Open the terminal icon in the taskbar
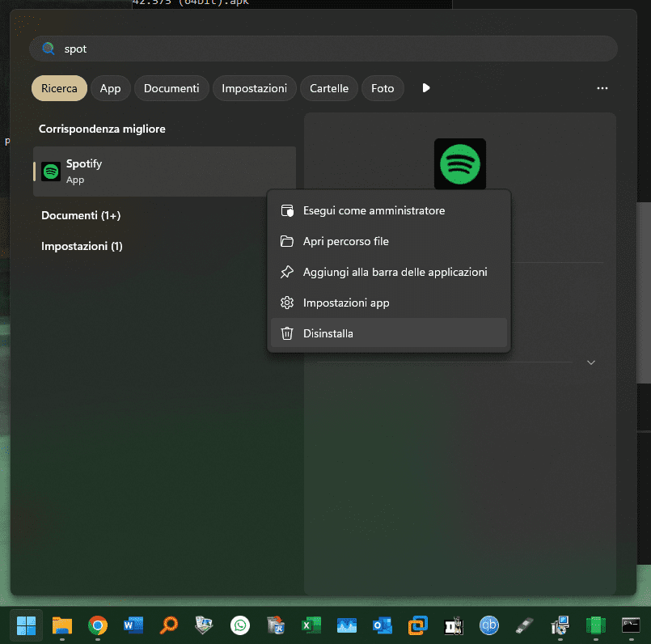Screen dimensions: 651x644 pos(632,625)
